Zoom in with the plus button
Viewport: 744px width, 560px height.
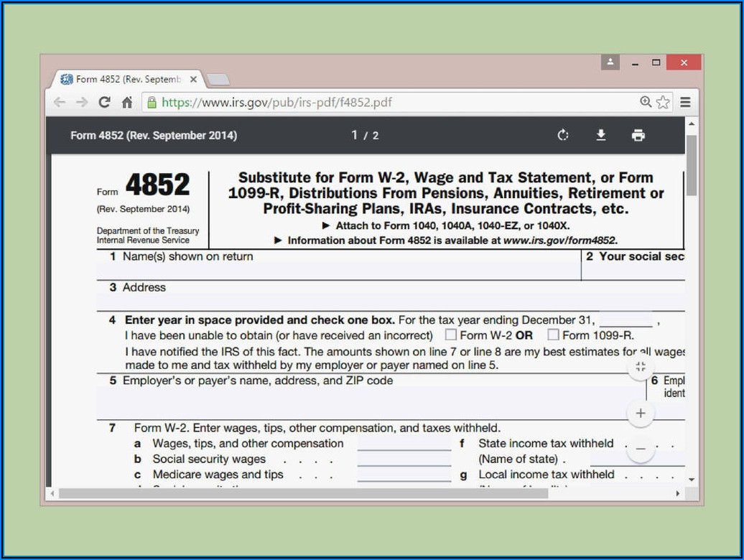(x=641, y=413)
